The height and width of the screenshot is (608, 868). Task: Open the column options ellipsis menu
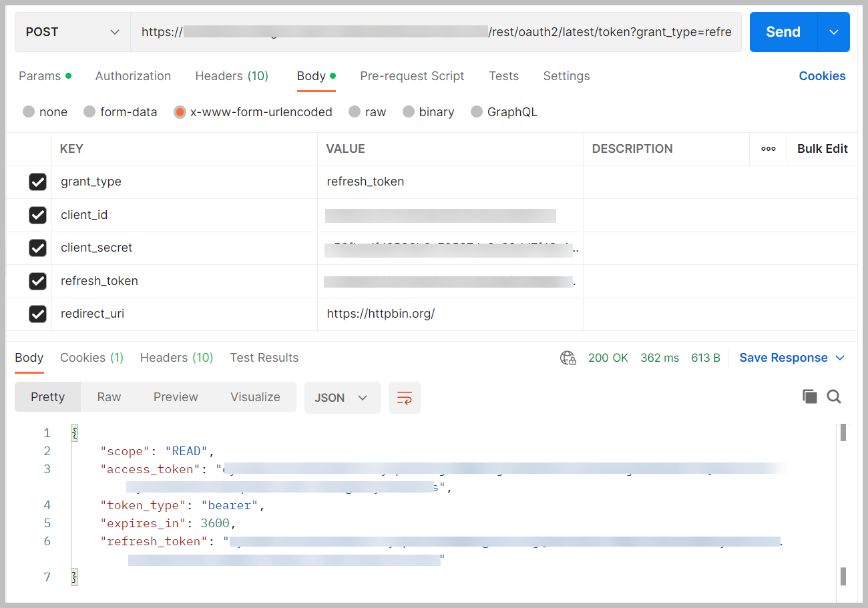tap(769, 149)
